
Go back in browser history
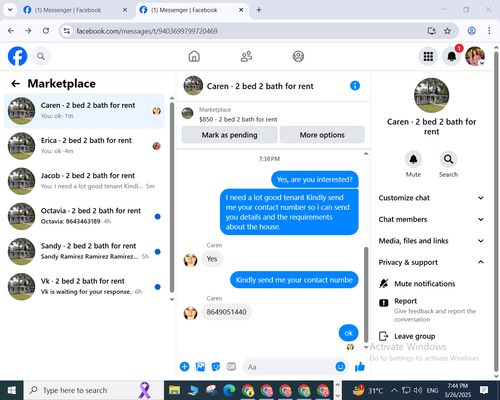click(x=11, y=31)
